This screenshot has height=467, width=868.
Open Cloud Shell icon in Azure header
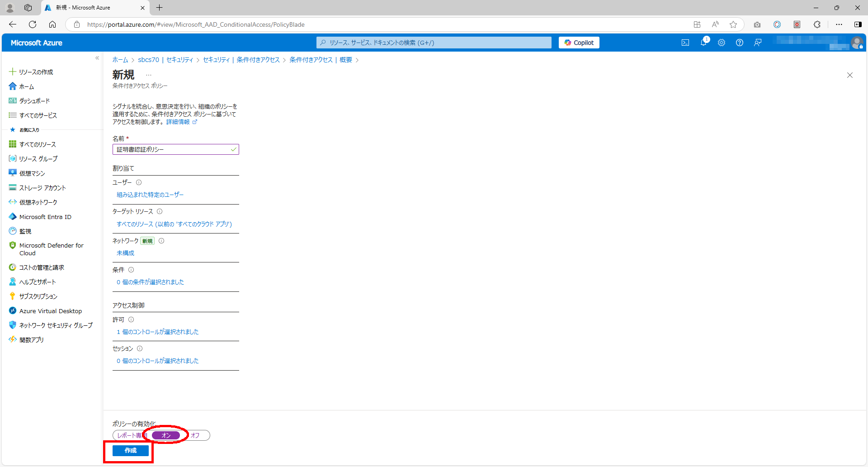[x=685, y=43]
